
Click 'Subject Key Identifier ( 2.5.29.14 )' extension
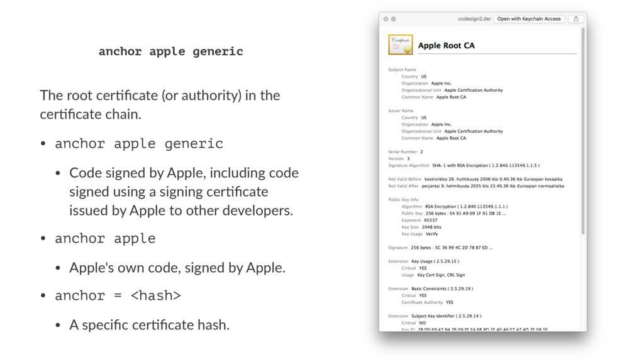pyautogui.click(x=447, y=316)
